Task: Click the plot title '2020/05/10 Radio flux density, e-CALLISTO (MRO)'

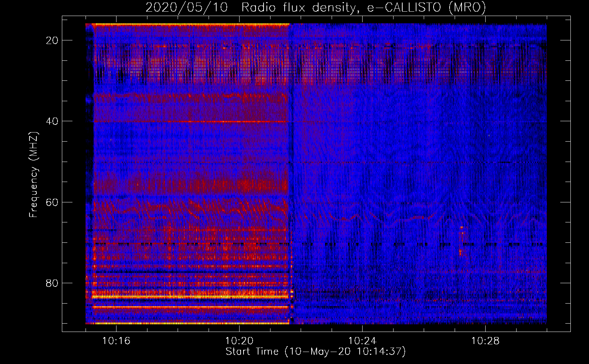Action: [x=316, y=7]
